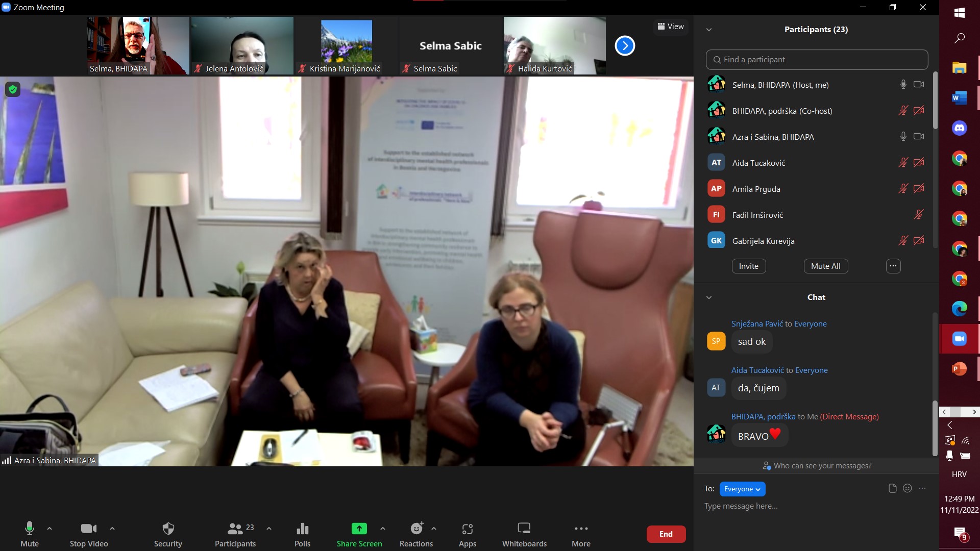Image resolution: width=980 pixels, height=551 pixels.
Task: Click the Find a participant field
Action: pyautogui.click(x=817, y=60)
